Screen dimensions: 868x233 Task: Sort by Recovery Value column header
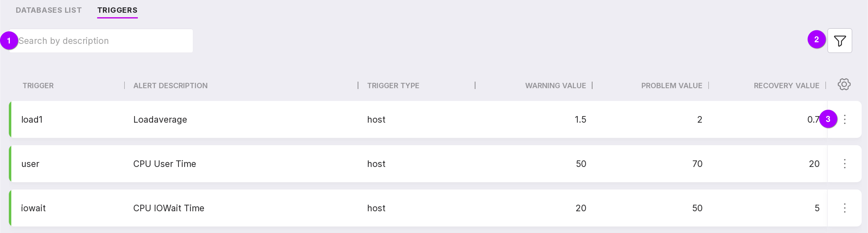[x=786, y=86]
